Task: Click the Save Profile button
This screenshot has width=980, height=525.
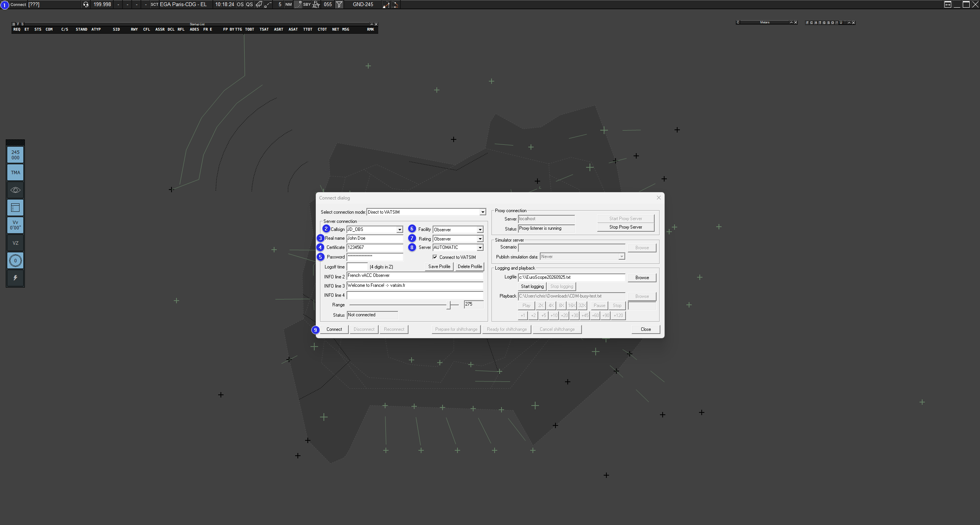Action: point(439,267)
